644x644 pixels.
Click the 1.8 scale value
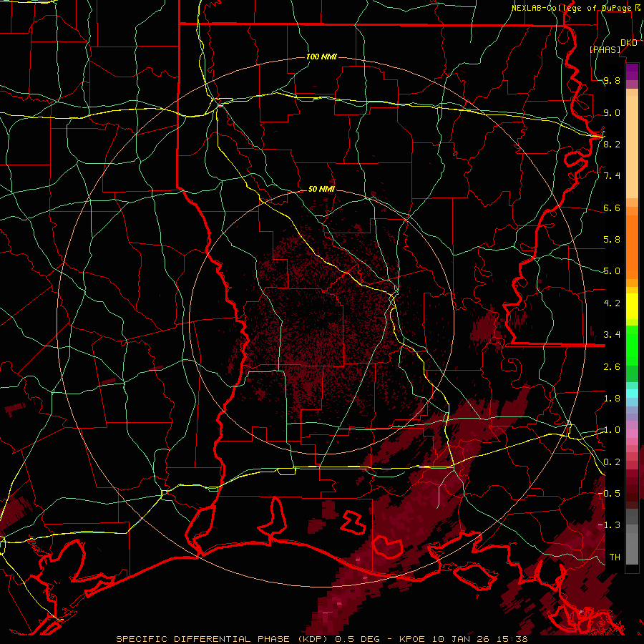612,399
